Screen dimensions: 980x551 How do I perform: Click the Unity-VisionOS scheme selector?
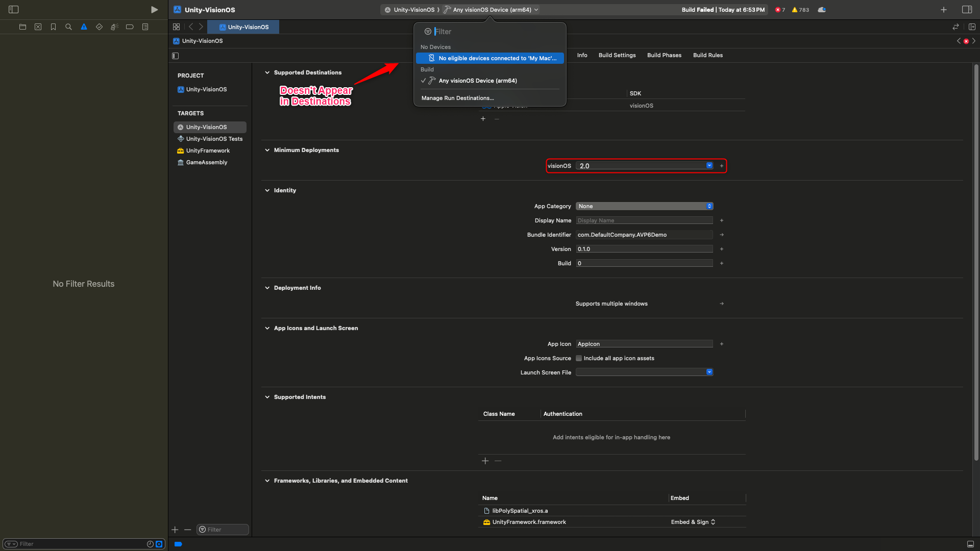409,10
